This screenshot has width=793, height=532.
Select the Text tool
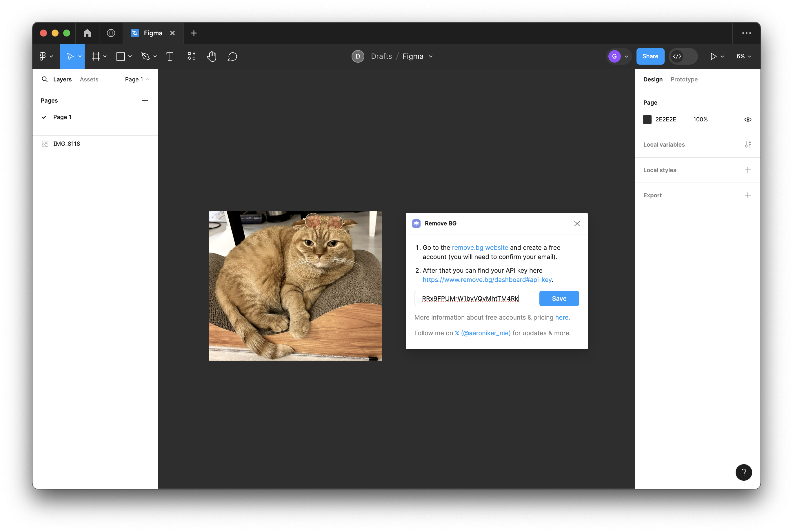click(170, 56)
